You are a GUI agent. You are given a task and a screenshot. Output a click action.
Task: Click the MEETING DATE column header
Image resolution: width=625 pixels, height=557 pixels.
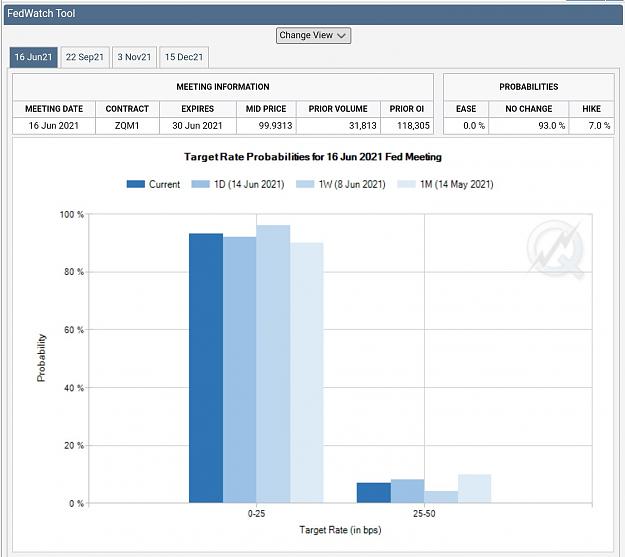click(54, 109)
